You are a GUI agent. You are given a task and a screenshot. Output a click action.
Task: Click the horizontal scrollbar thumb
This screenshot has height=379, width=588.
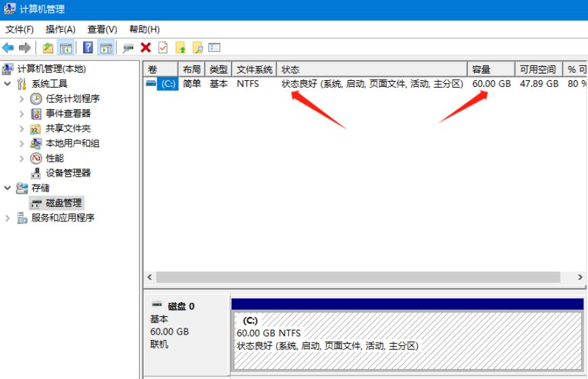[x=358, y=277]
